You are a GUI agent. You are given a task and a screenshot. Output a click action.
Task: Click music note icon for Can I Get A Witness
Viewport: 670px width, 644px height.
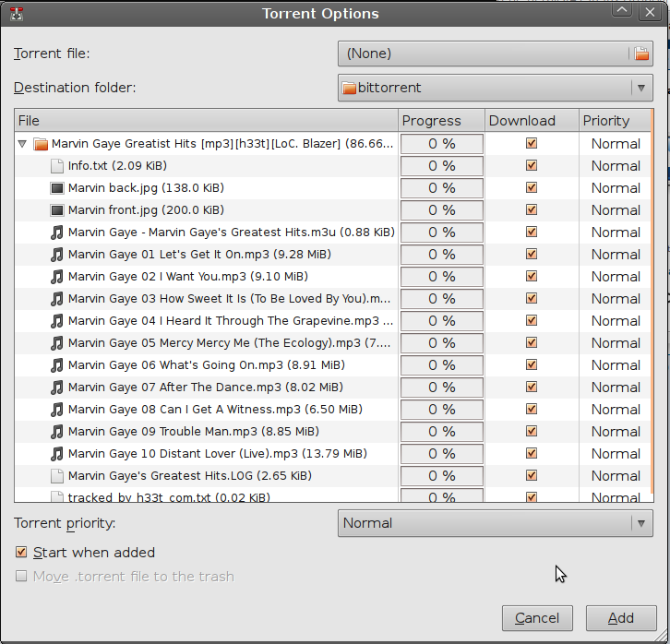57,410
